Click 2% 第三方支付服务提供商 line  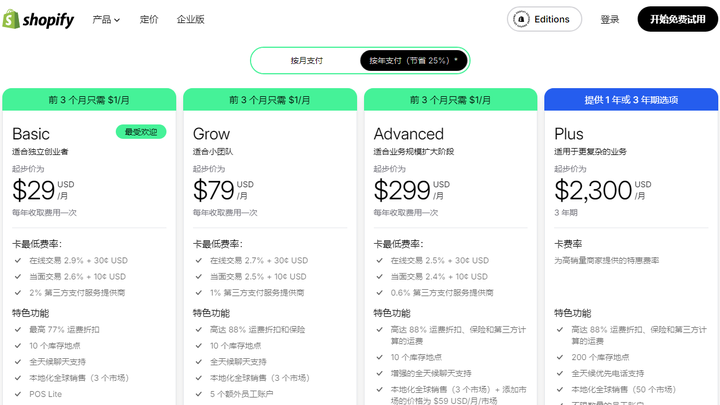pyautogui.click(x=77, y=292)
